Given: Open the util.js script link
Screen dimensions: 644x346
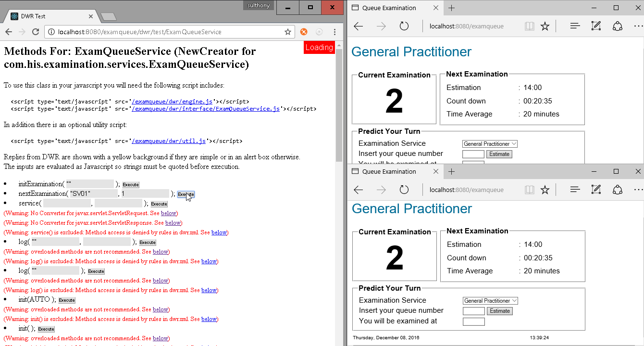Looking at the screenshot, I should (x=169, y=141).
